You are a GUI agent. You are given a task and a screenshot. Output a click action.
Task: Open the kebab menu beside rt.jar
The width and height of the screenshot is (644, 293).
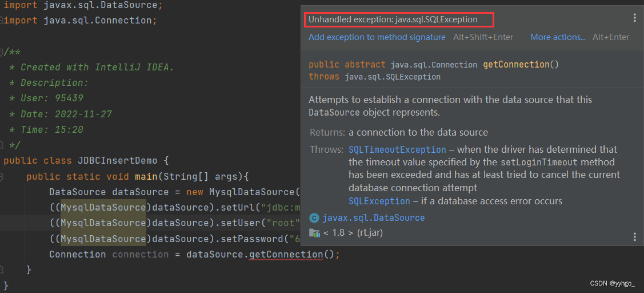pyautogui.click(x=635, y=236)
